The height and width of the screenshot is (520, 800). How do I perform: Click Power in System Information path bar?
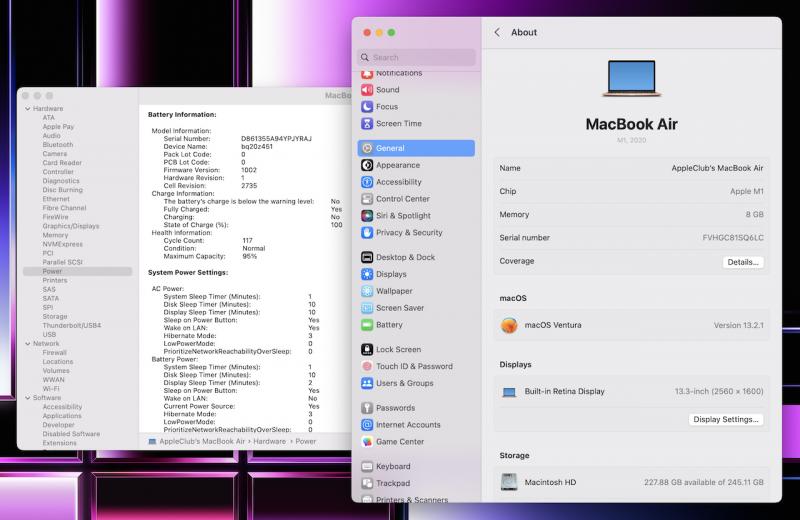(x=306, y=441)
